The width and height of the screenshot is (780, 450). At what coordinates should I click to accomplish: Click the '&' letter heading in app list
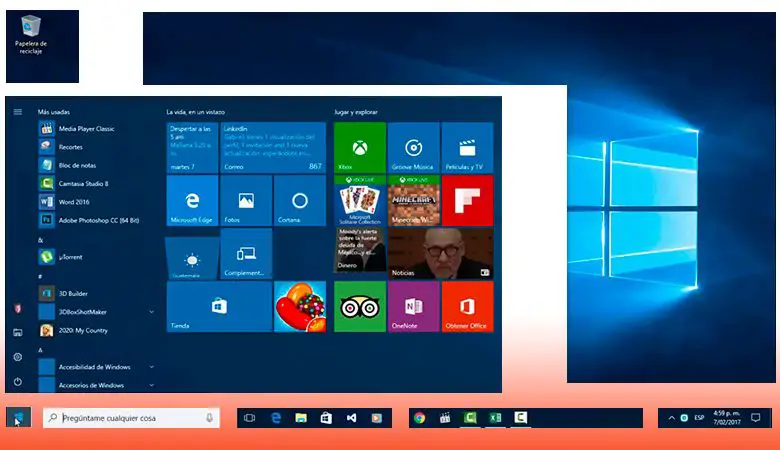40,240
